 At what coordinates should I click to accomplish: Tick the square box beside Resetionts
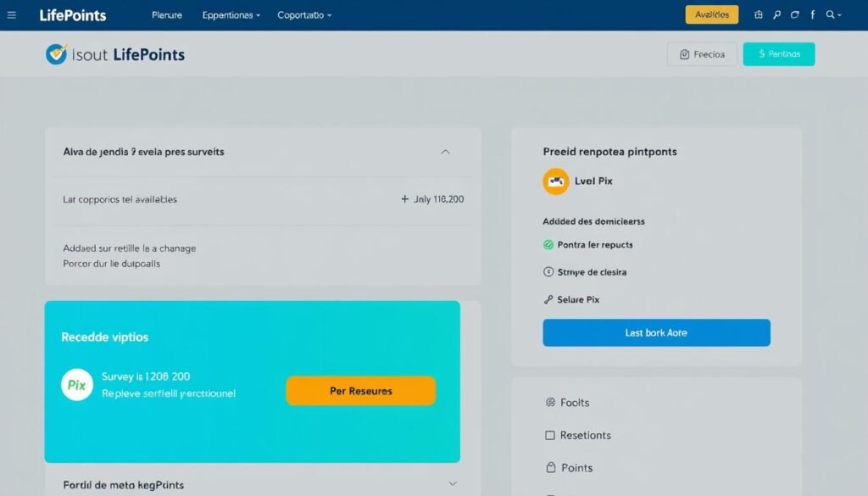pyautogui.click(x=549, y=435)
